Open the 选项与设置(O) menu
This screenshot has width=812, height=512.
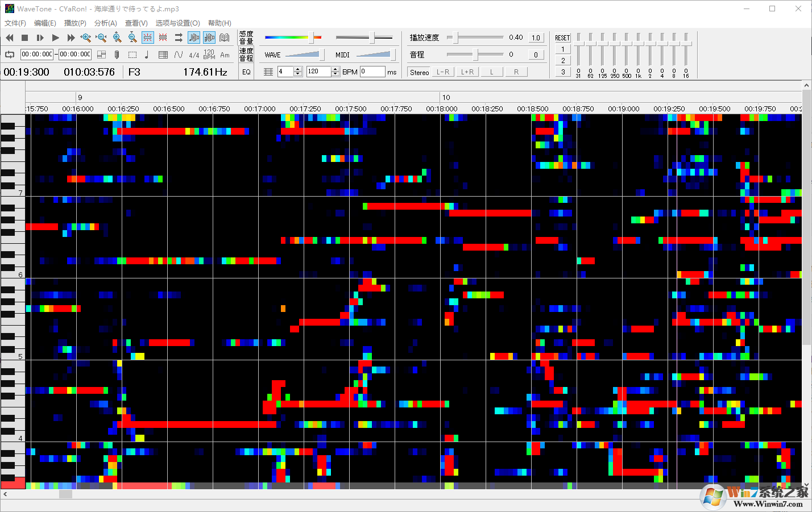[177, 23]
